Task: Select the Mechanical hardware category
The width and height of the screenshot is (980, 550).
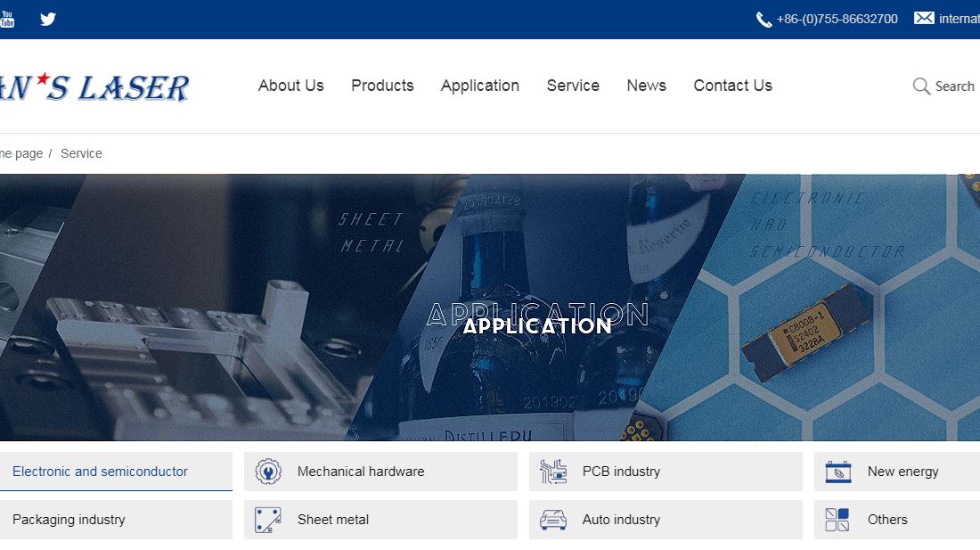Action: point(380,472)
